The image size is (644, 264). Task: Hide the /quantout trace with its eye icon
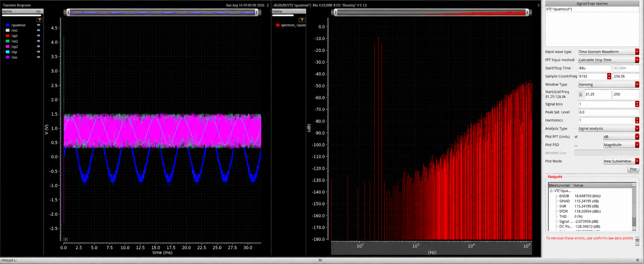38,25
